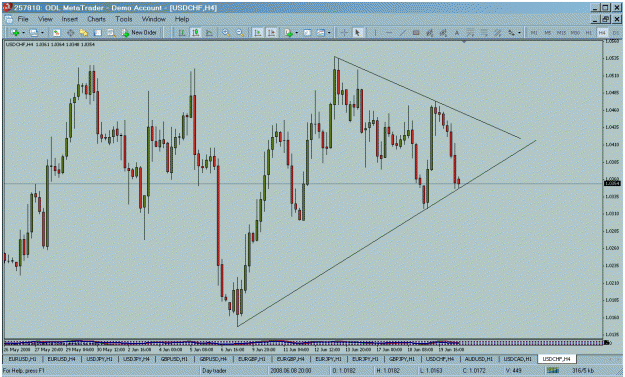Image resolution: width=625 pixels, height=377 pixels.
Task: Open the Strategy Tester icon
Action: tap(111, 33)
